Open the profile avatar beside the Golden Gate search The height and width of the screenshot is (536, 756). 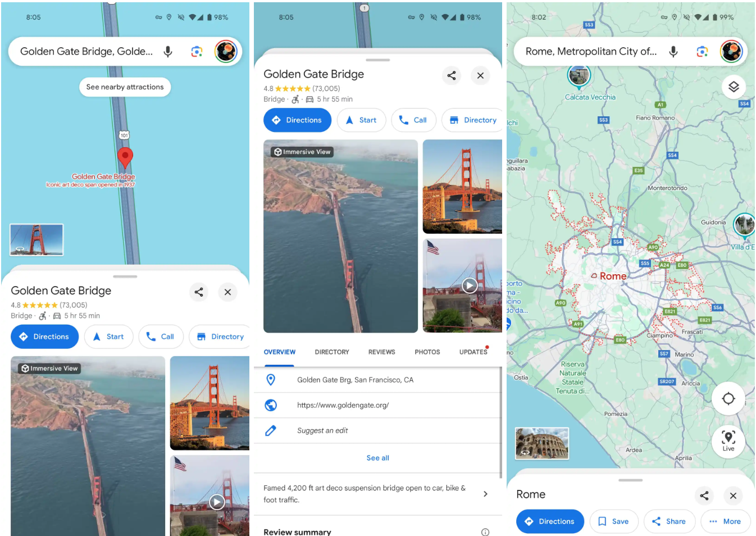pos(226,52)
